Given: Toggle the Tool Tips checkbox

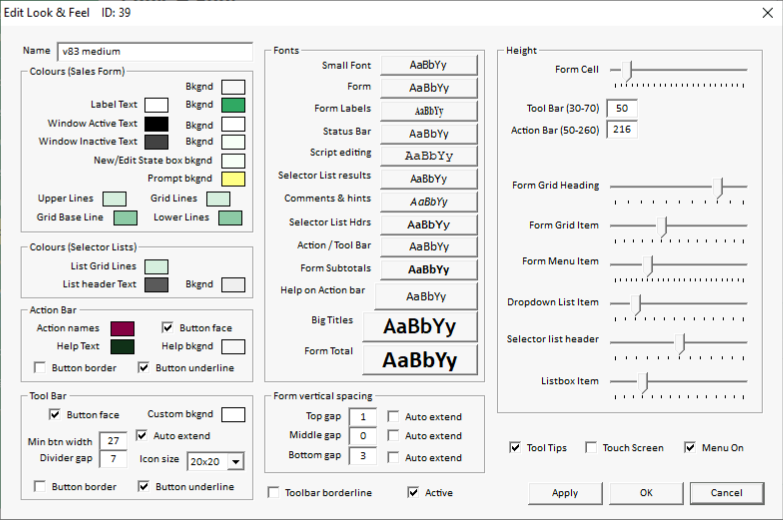Looking at the screenshot, I should [515, 448].
